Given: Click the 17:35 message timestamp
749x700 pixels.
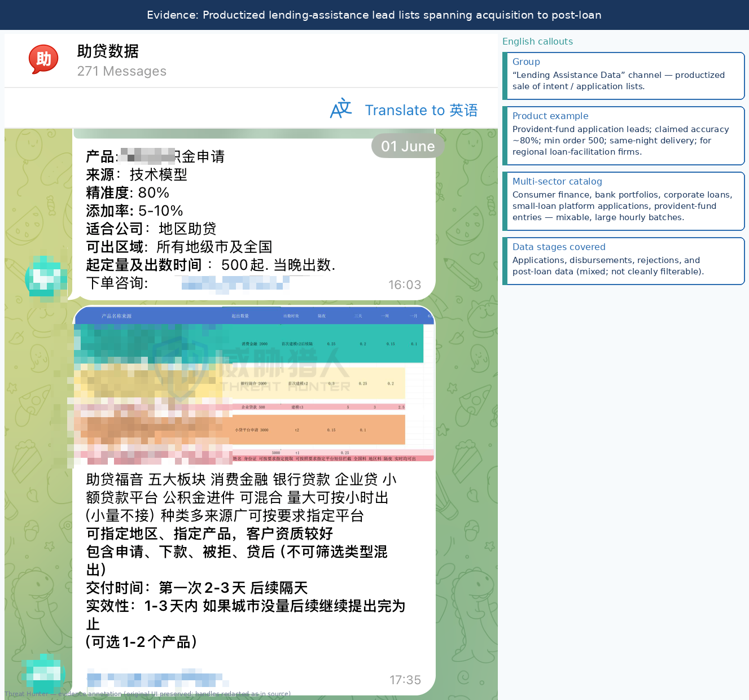Looking at the screenshot, I should 405,680.
